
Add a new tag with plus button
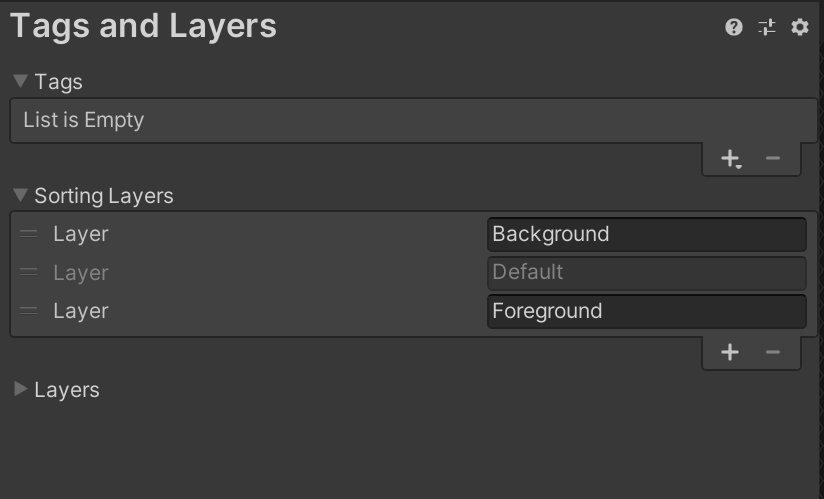coord(731,158)
